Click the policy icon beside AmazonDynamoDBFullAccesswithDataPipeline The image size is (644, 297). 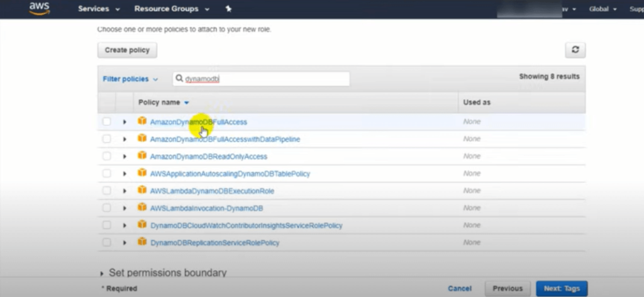[x=142, y=138]
